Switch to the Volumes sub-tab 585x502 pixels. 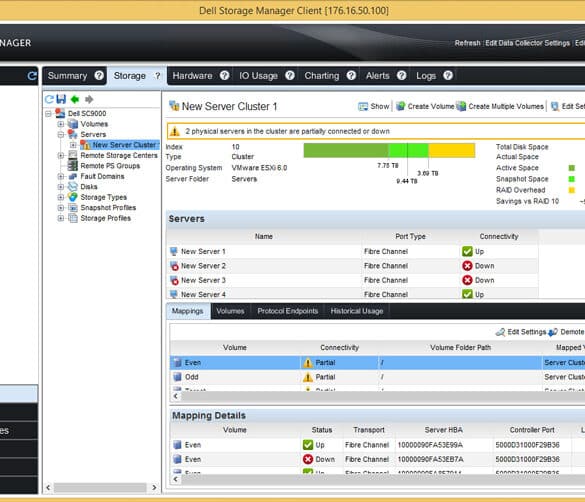(230, 311)
